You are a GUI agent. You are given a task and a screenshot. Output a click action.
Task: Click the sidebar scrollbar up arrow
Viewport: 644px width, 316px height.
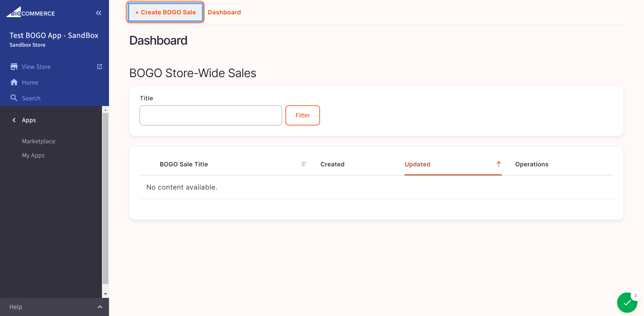click(x=106, y=110)
